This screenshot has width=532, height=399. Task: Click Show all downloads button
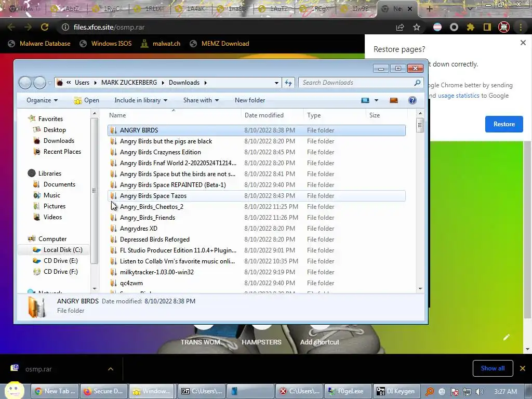(493, 368)
